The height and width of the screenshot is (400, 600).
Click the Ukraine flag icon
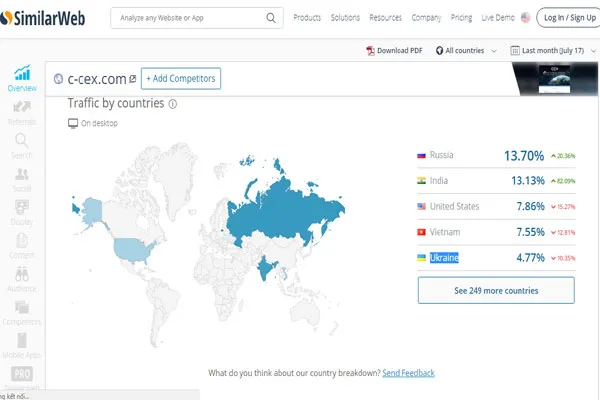click(421, 258)
